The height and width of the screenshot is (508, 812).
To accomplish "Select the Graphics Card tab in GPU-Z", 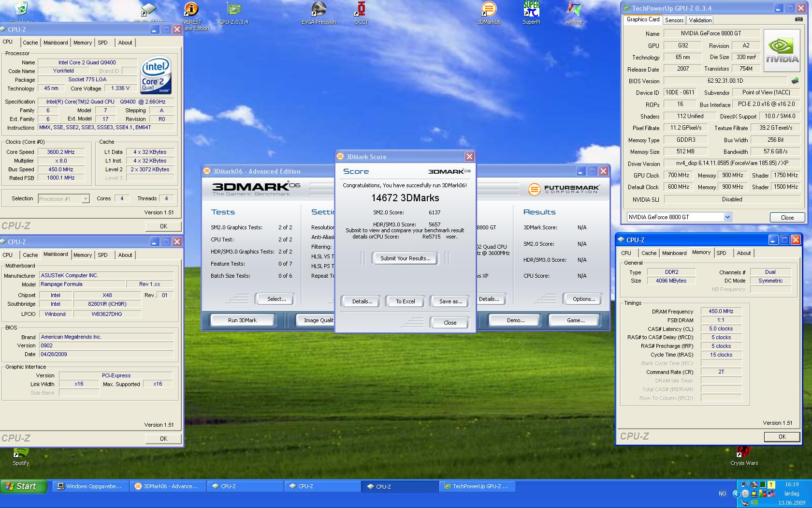I will tap(643, 19).
